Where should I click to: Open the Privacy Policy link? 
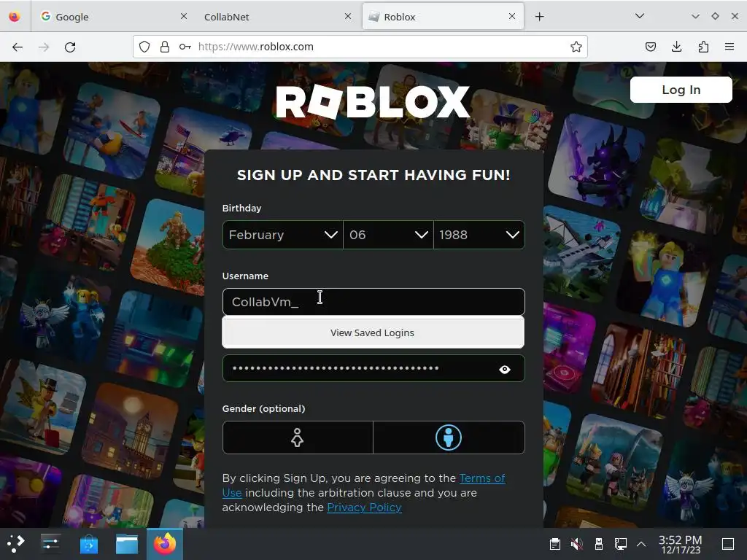(x=364, y=507)
